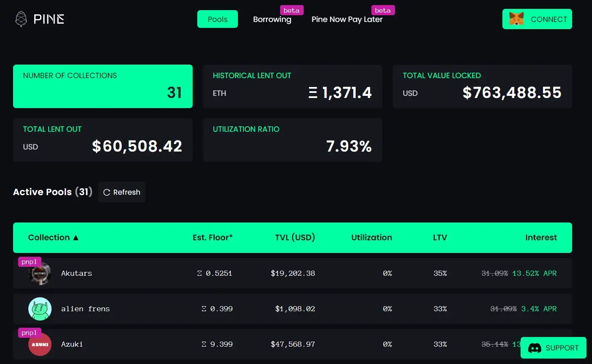
Task: Click the alien frens collection avatar
Action: click(40, 309)
